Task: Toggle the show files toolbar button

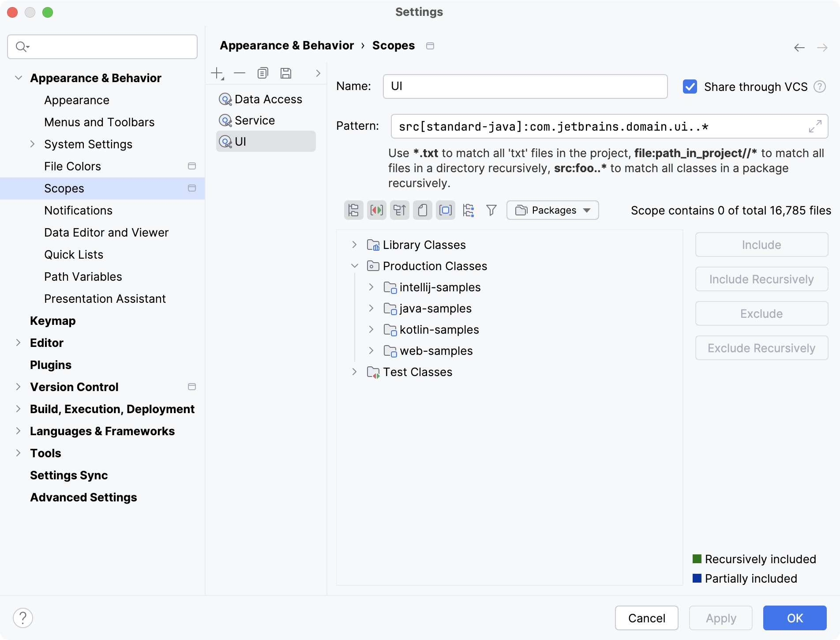Action: 422,210
